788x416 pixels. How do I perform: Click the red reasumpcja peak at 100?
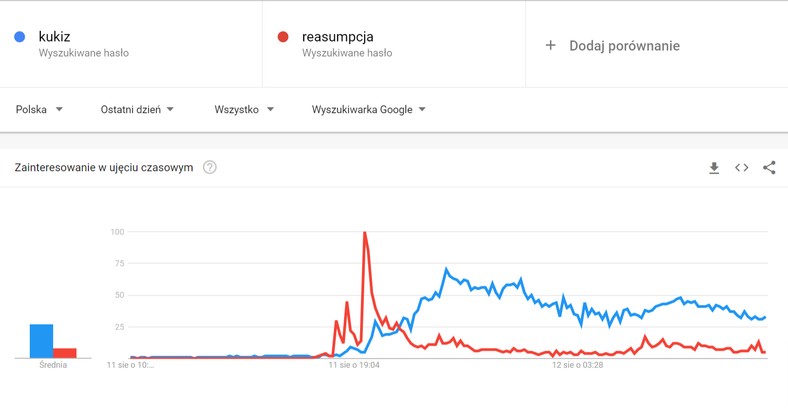(364, 233)
